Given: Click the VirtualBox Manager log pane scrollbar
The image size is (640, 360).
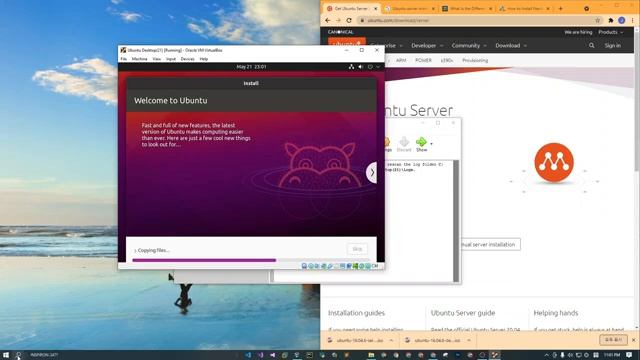Looking at the screenshot, I should coord(456,220).
